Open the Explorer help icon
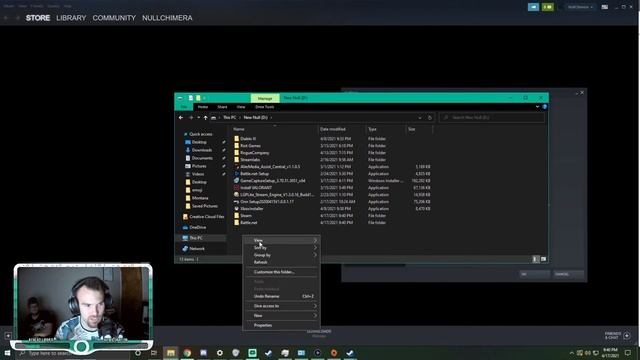The image size is (640, 360). [544, 107]
